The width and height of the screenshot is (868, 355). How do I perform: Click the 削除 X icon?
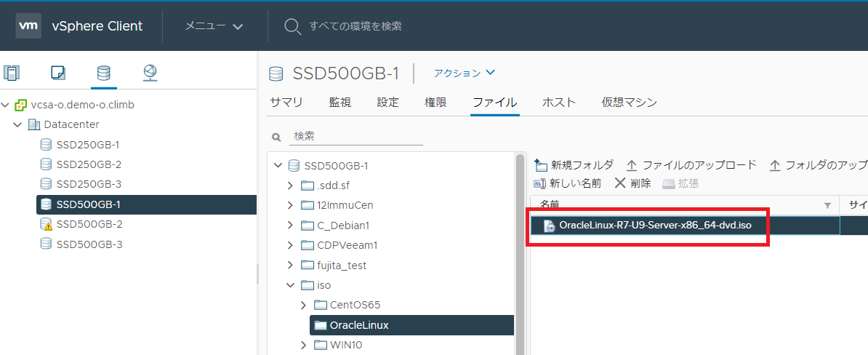point(619,183)
